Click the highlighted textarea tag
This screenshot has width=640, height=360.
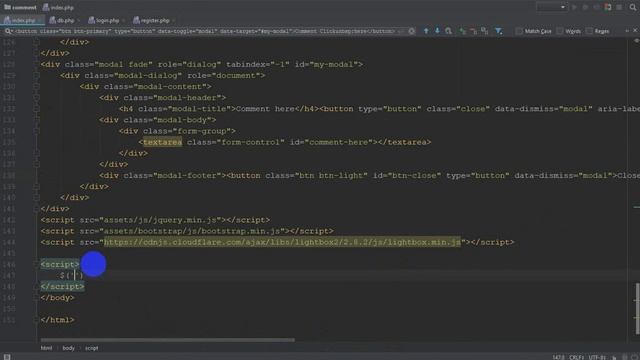(162, 142)
